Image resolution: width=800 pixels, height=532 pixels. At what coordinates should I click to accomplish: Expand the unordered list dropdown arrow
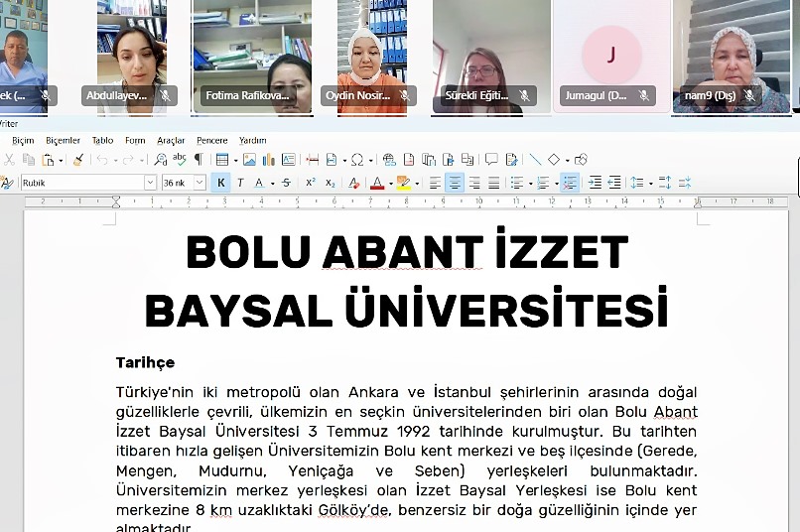[531, 183]
